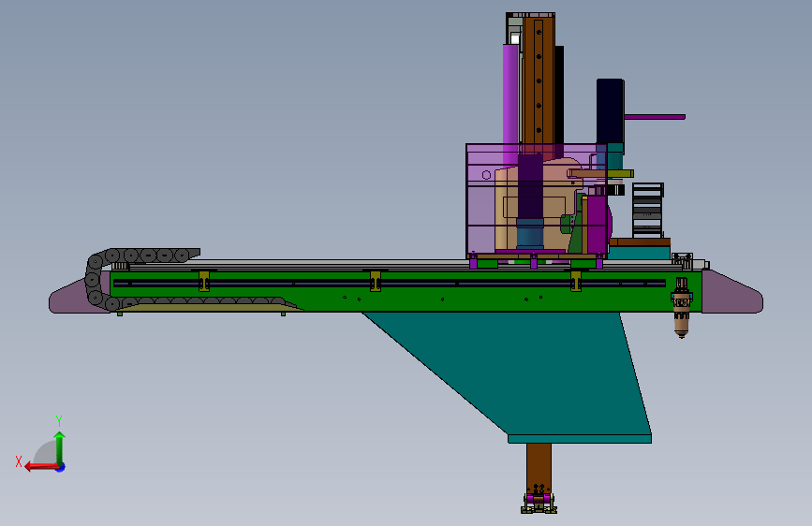Select the brass air filter regulator
Screen dimensions: 812x526
point(682,308)
